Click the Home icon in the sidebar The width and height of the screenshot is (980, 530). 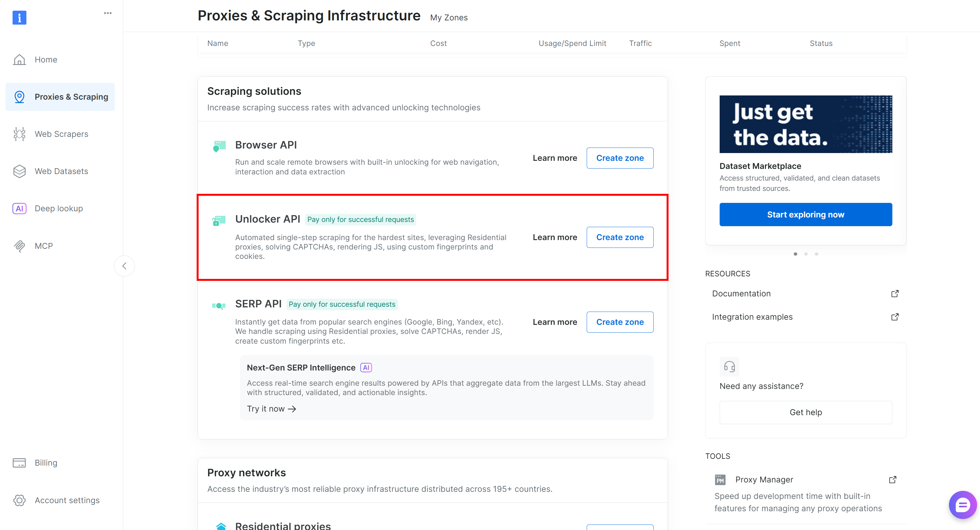pos(19,60)
